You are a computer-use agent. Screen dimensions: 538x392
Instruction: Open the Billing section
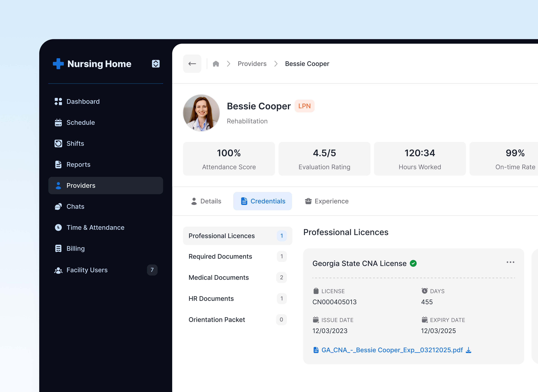(x=75, y=248)
